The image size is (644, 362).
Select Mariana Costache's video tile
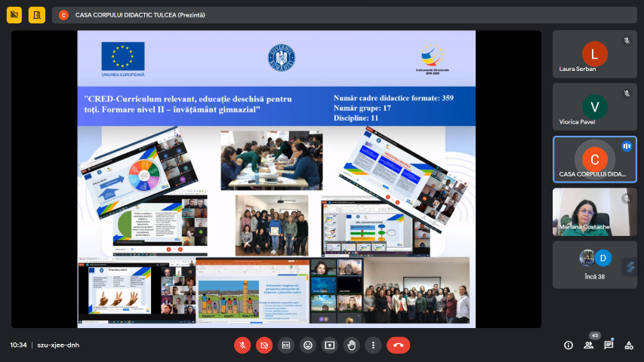(x=594, y=211)
